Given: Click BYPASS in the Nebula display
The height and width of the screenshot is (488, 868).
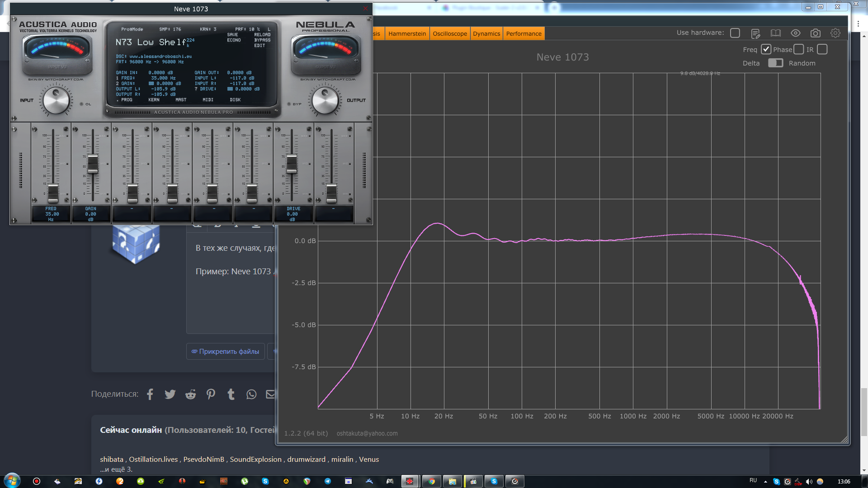Looking at the screenshot, I should [x=262, y=40].
